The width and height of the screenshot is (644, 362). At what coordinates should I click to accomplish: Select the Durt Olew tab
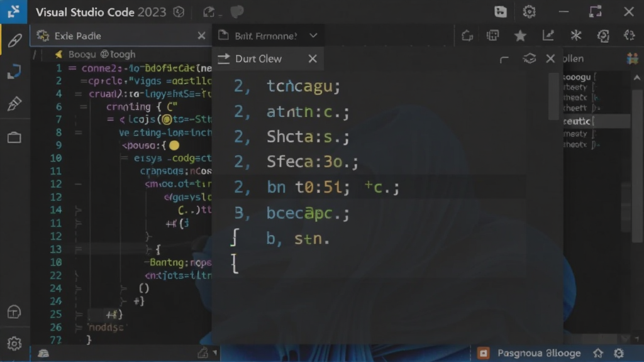268,58
